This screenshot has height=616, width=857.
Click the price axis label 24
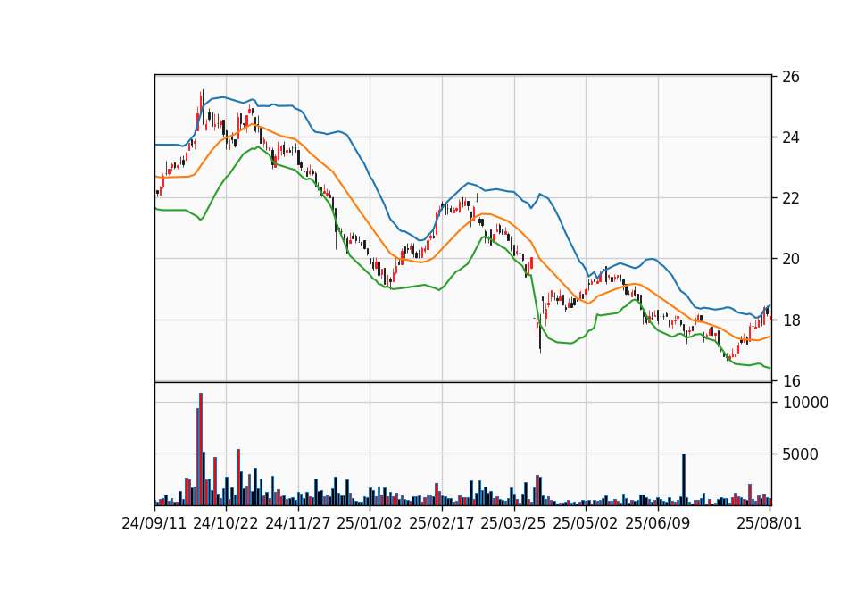pos(791,137)
